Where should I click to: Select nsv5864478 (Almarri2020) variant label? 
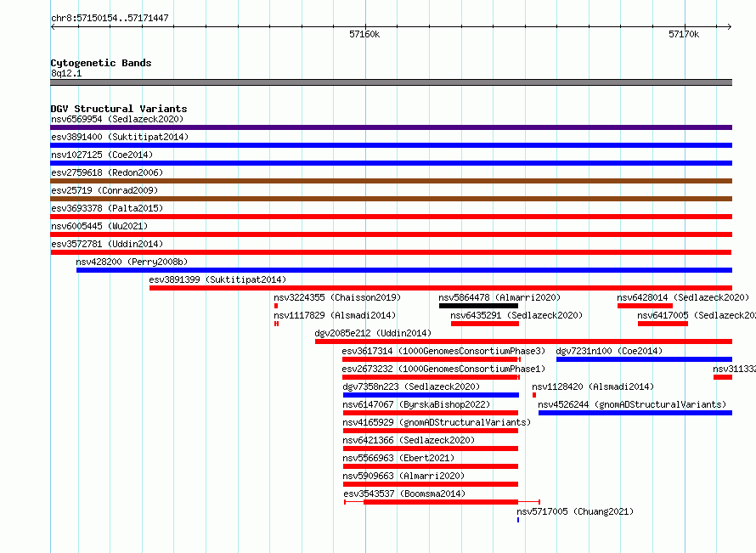(499, 297)
